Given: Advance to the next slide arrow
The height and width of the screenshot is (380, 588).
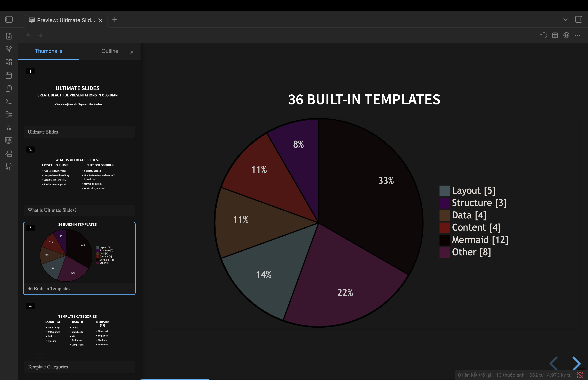Looking at the screenshot, I should (x=576, y=363).
